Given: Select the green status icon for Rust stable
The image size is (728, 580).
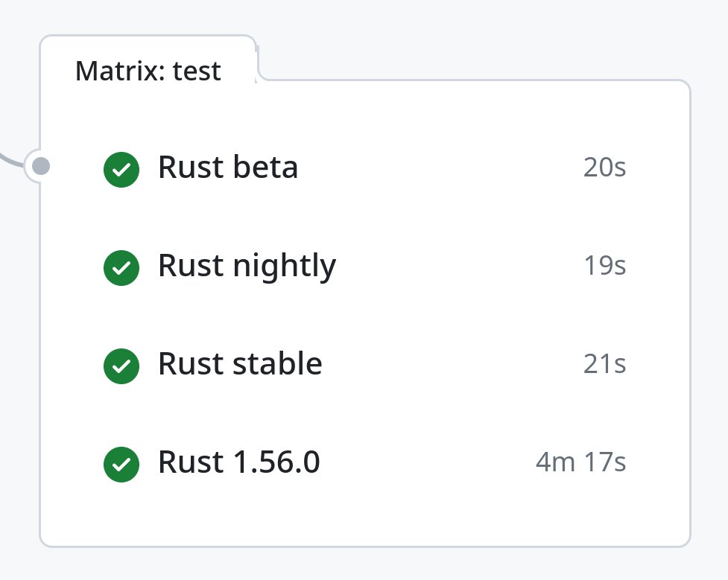Looking at the screenshot, I should coord(121,366).
